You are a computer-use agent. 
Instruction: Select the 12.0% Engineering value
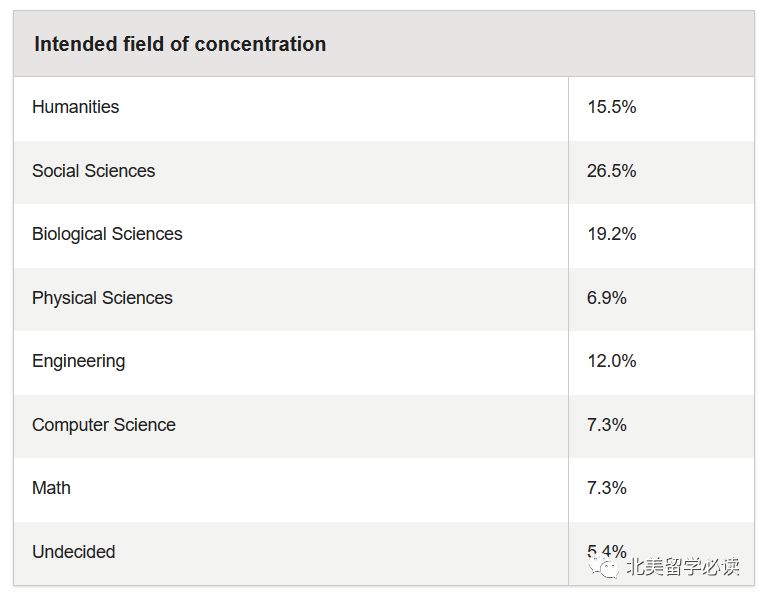click(611, 361)
